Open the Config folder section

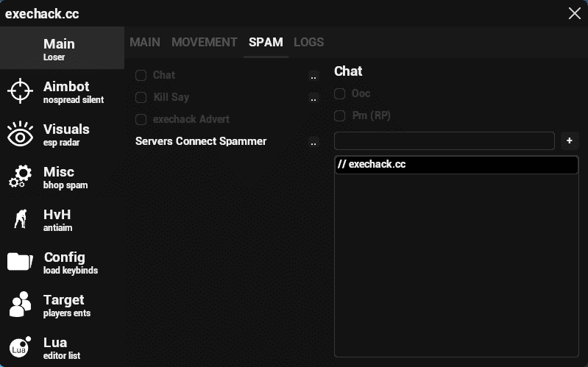[62, 262]
